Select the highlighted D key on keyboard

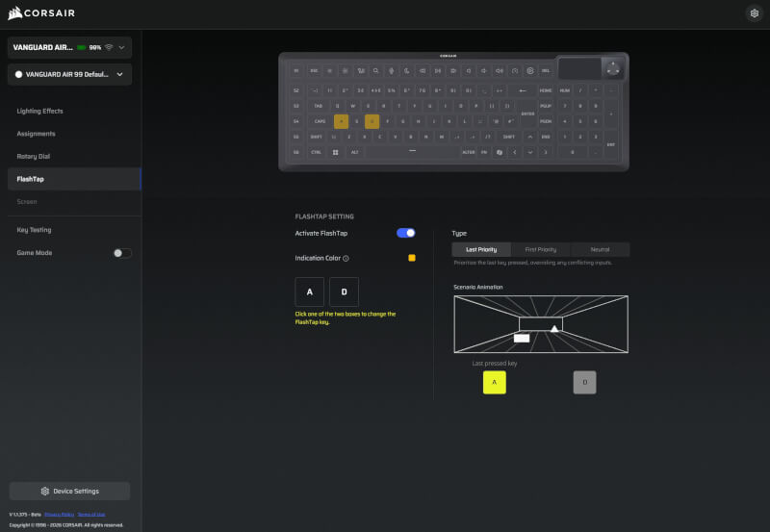372,121
